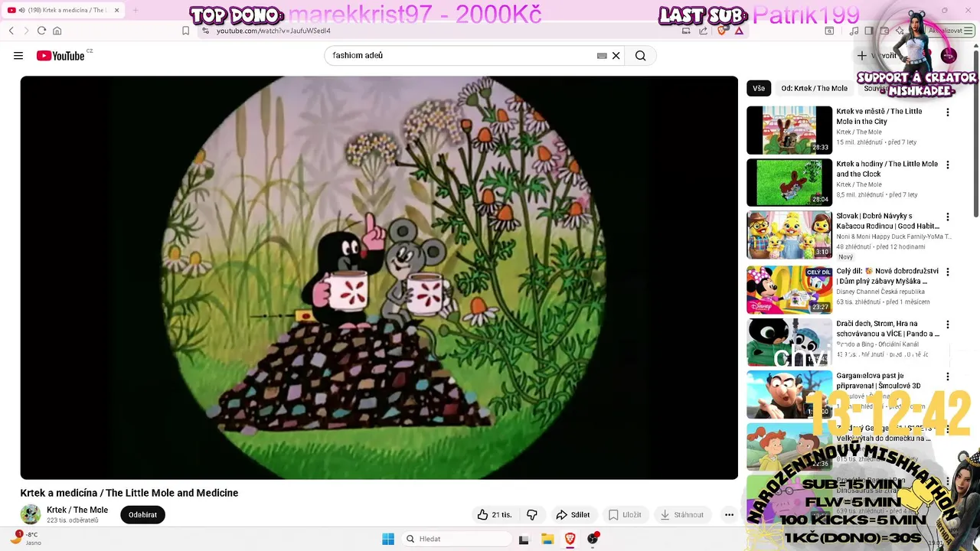Select the 'Krtek a medicína' browser tab

pos(64,10)
